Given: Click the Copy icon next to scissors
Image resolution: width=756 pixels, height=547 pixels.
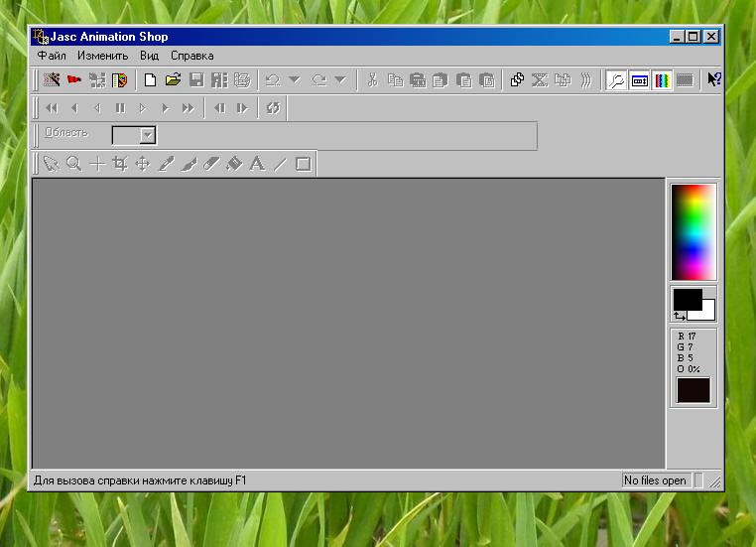Looking at the screenshot, I should (x=395, y=80).
